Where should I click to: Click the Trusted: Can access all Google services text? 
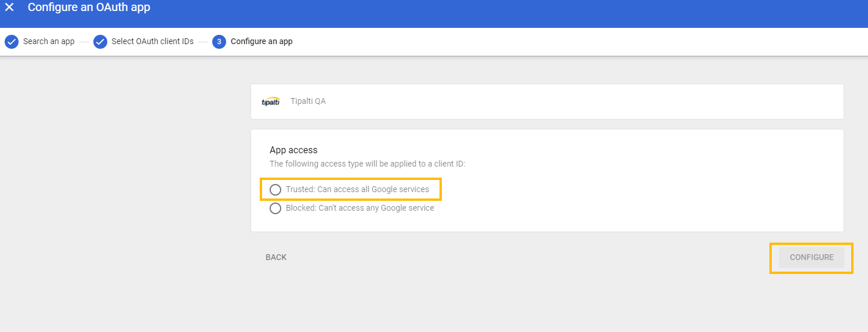click(357, 189)
